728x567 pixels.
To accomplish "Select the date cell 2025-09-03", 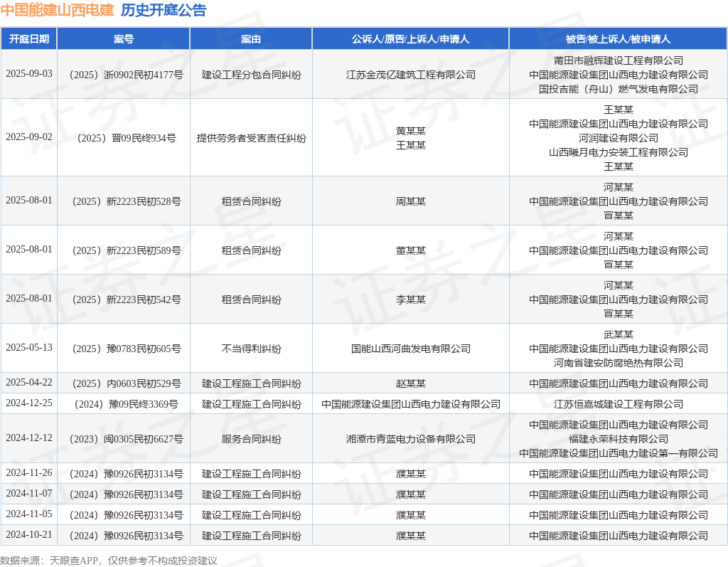I will click(x=28, y=74).
